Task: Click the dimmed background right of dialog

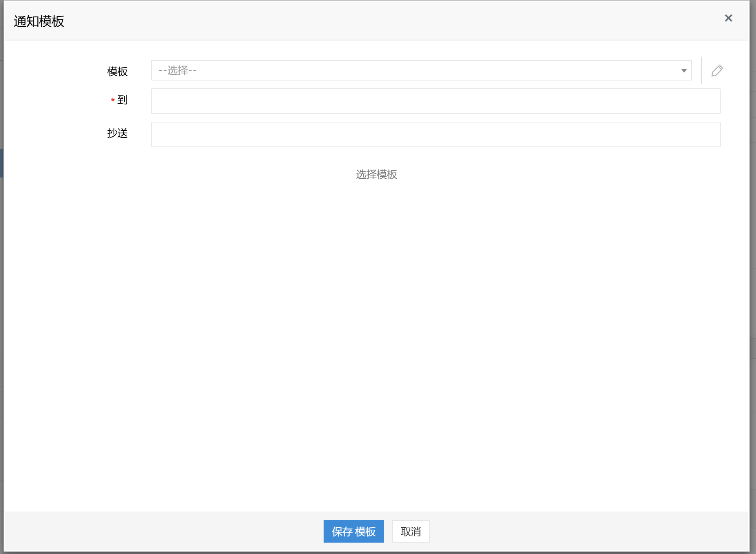Action: click(x=753, y=275)
